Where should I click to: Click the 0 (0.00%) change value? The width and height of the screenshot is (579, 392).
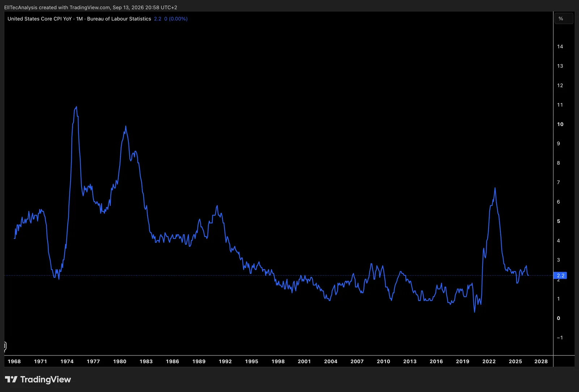pyautogui.click(x=176, y=19)
